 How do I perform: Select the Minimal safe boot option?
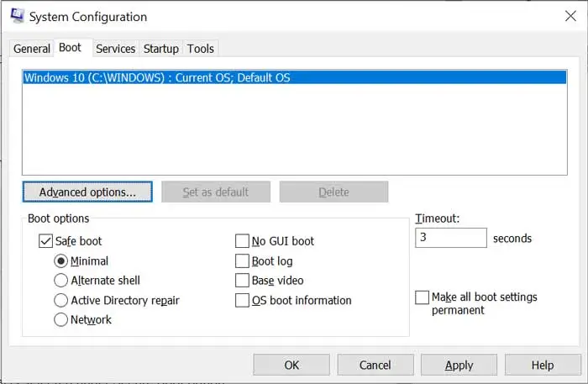[61, 260]
